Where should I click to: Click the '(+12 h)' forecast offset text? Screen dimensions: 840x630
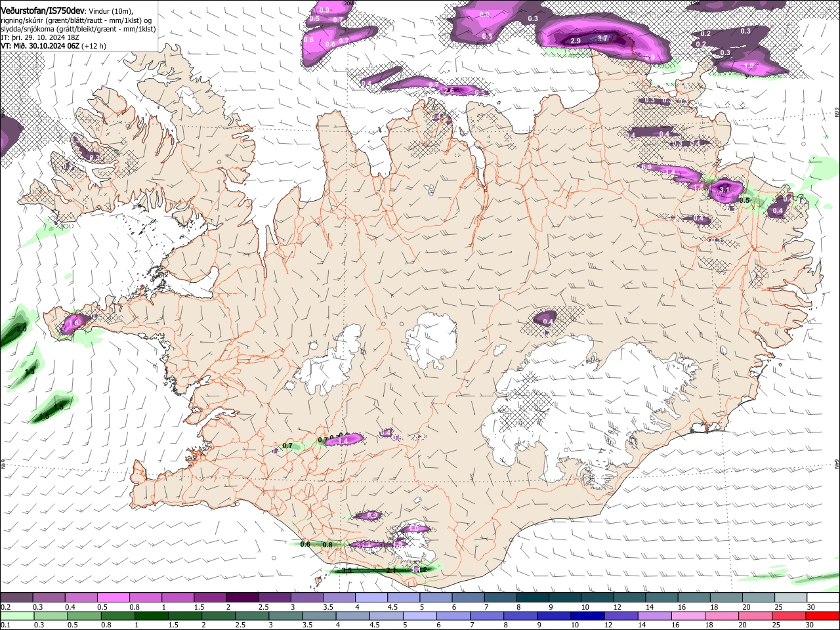pyautogui.click(x=94, y=46)
